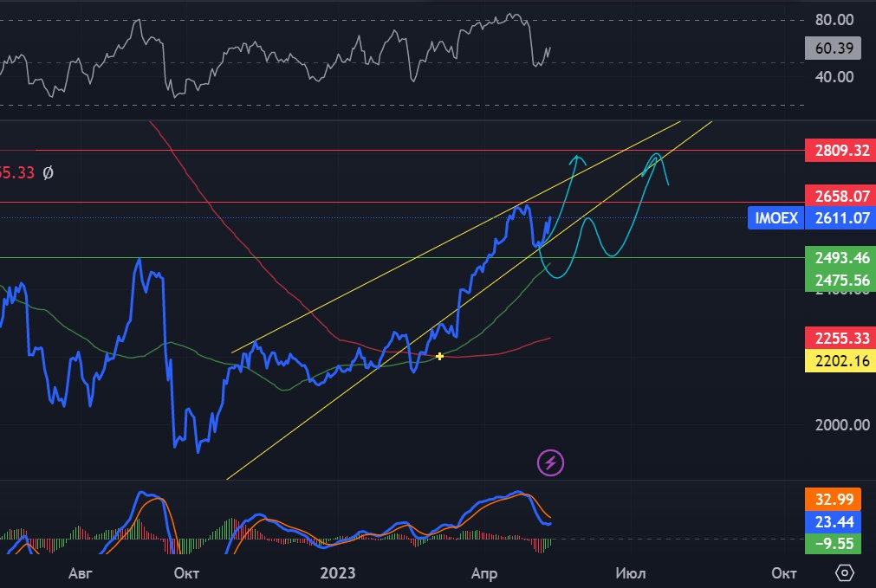Select the red 2658.07 price label

click(x=837, y=196)
